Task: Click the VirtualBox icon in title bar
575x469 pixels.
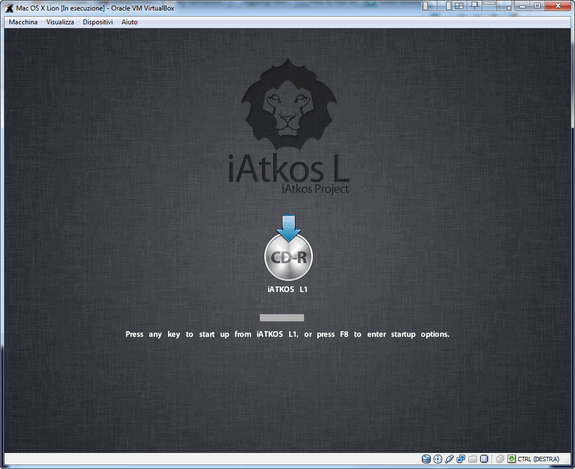Action: click(9, 8)
